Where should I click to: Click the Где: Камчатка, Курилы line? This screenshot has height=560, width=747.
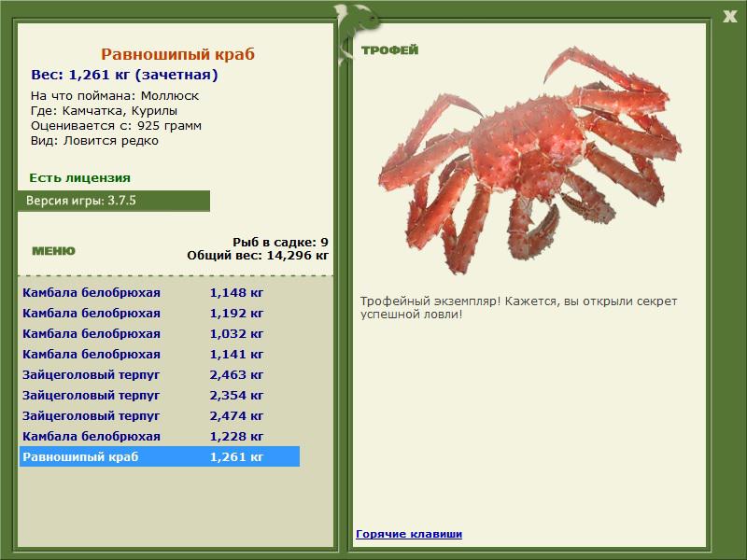104,111
